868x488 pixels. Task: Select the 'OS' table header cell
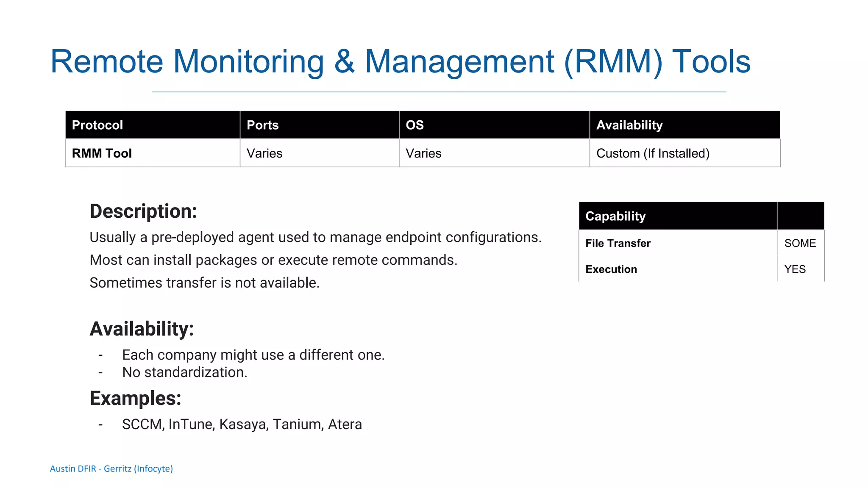click(494, 125)
